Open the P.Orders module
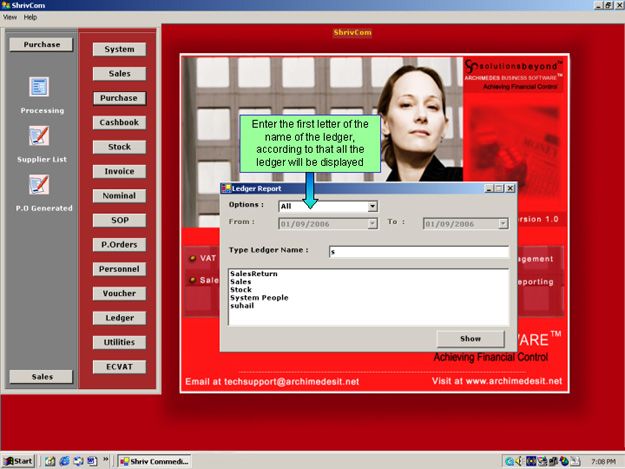 [x=119, y=245]
